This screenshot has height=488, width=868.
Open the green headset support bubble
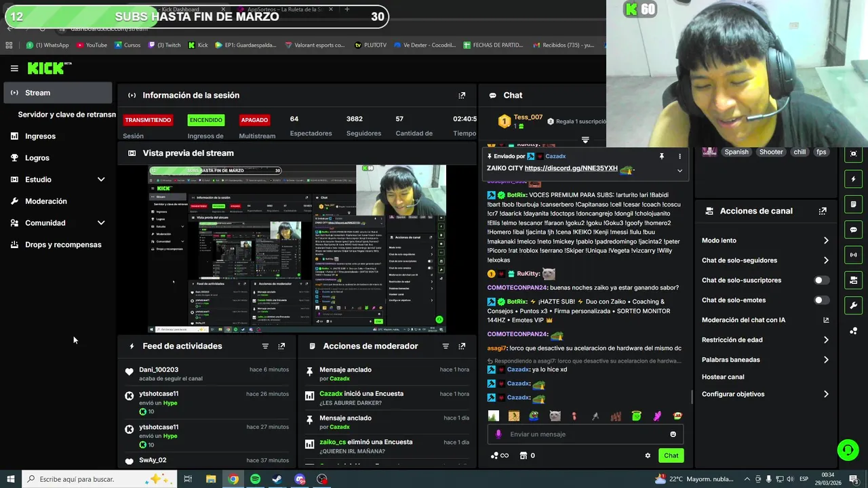(847, 449)
